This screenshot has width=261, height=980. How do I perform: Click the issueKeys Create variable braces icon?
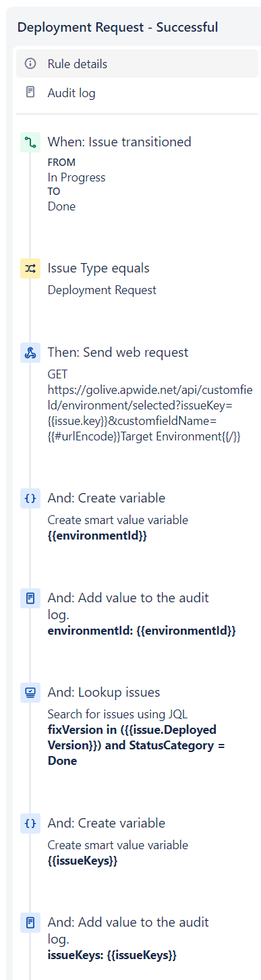click(x=30, y=824)
